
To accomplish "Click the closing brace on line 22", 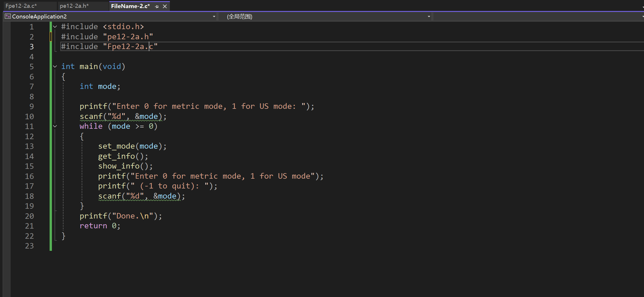I will coord(63,236).
